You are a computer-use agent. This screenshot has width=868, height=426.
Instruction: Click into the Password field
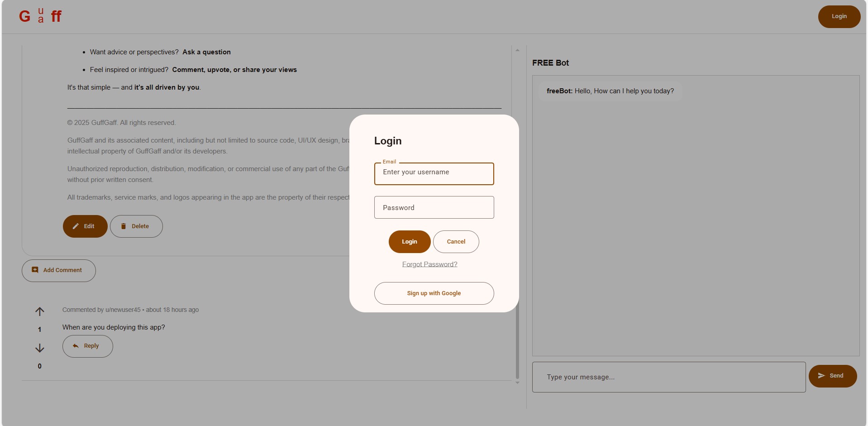(x=434, y=207)
